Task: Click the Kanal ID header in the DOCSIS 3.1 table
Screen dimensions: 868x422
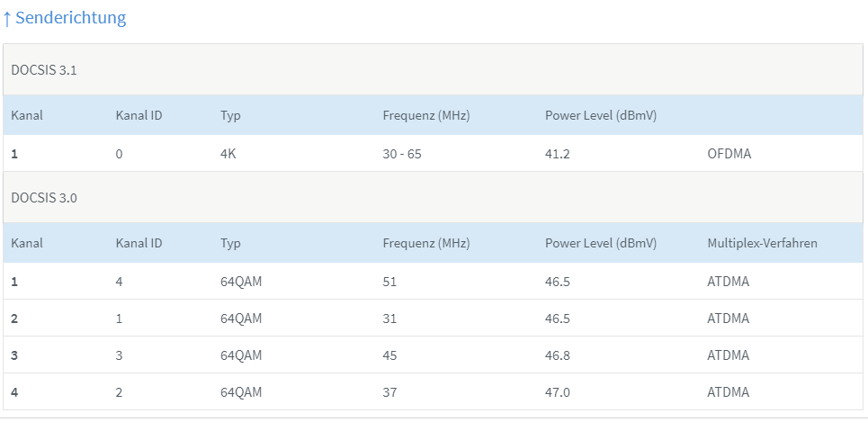Action: coord(139,115)
